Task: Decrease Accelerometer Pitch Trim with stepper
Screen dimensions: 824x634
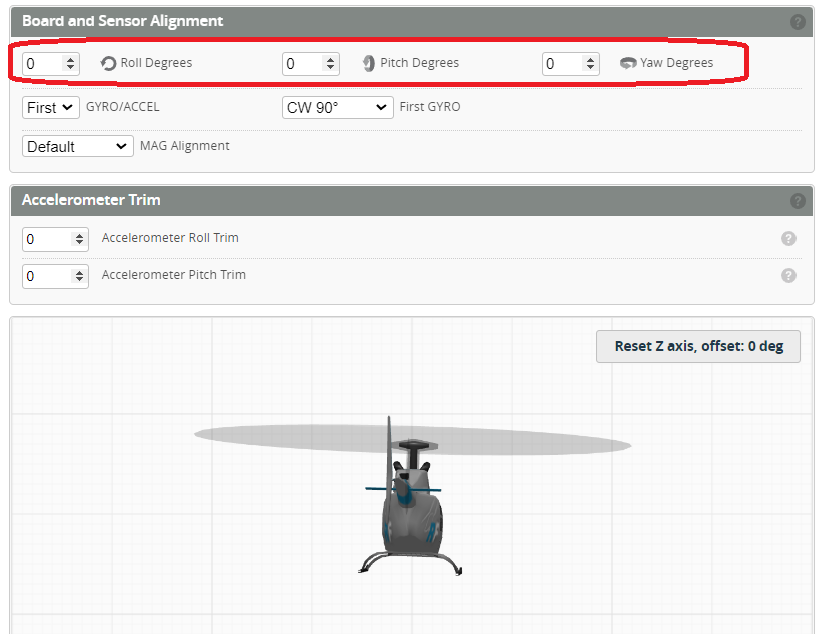Action: (x=80, y=280)
